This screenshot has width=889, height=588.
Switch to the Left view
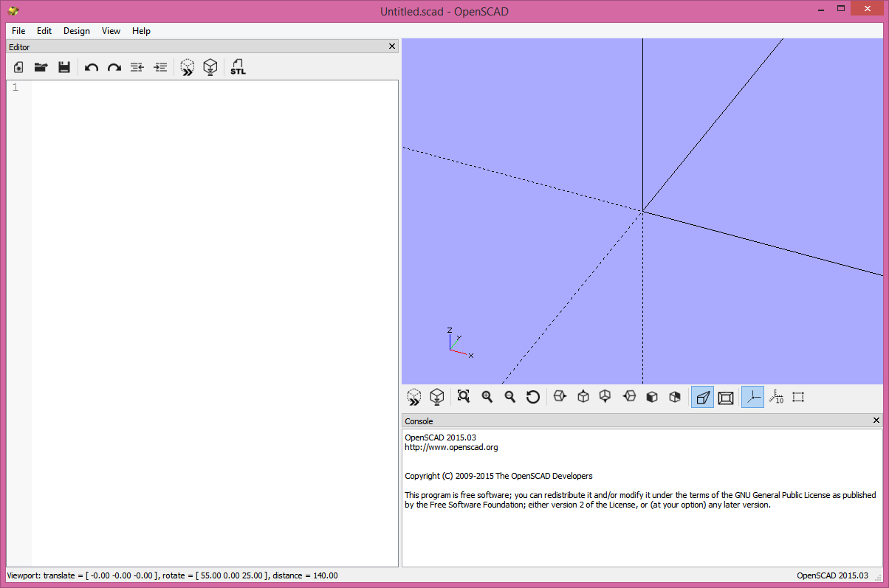pos(629,396)
